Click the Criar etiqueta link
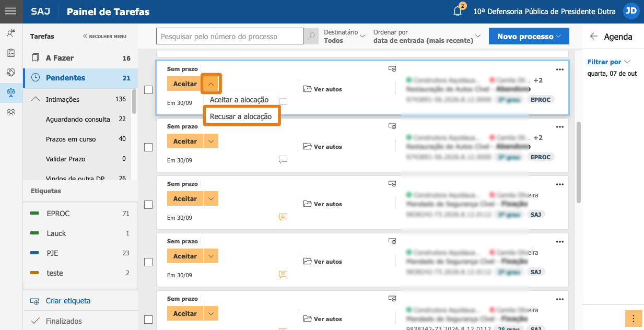The width and height of the screenshot is (644, 330). (68, 301)
